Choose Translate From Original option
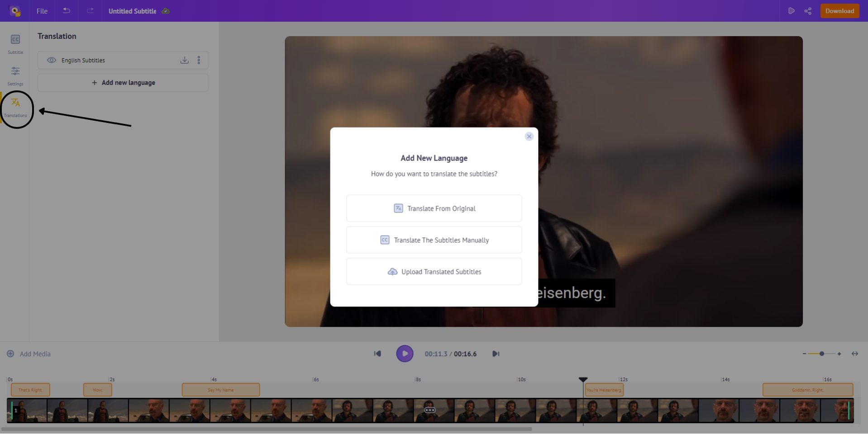 [x=434, y=208]
